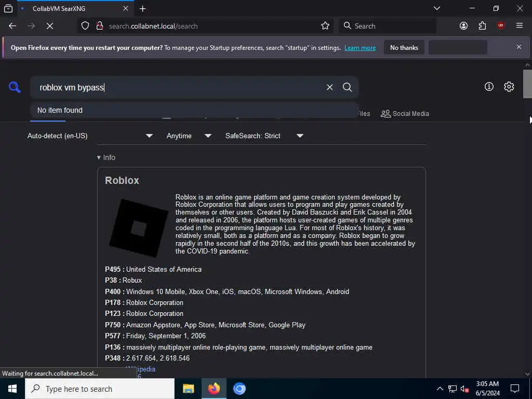
Task: Open the SearXNG about info icon
Action: (x=489, y=87)
